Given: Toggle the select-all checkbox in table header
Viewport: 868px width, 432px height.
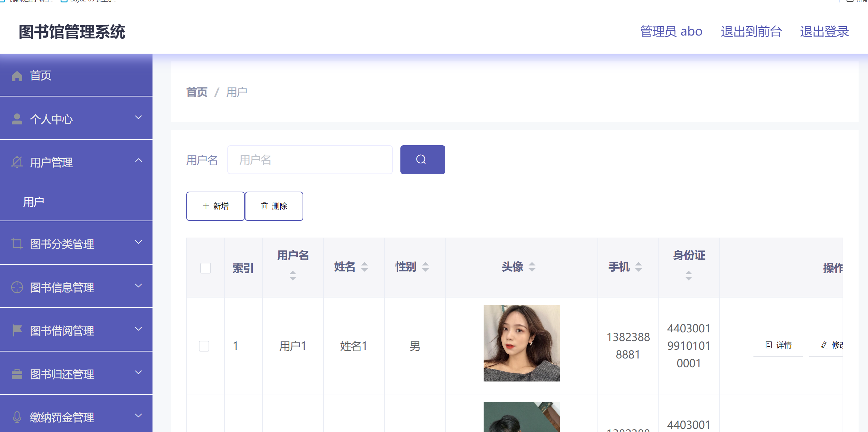Looking at the screenshot, I should (205, 268).
